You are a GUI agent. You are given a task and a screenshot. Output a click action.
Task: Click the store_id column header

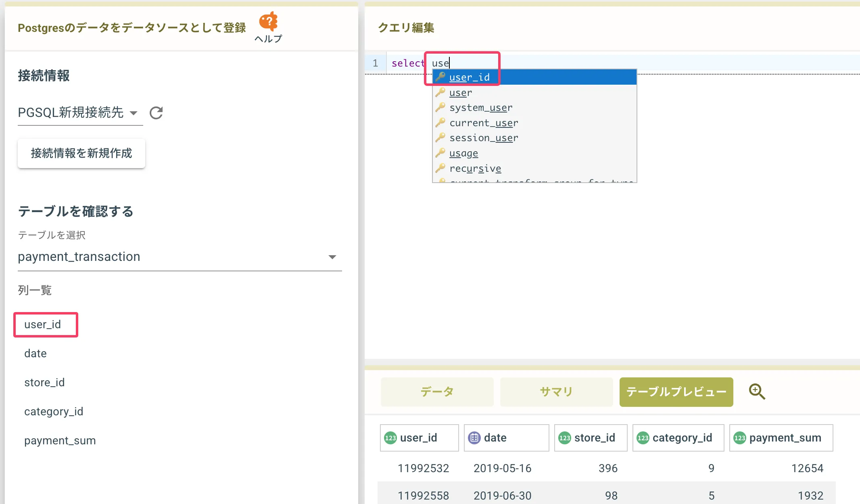(x=591, y=438)
